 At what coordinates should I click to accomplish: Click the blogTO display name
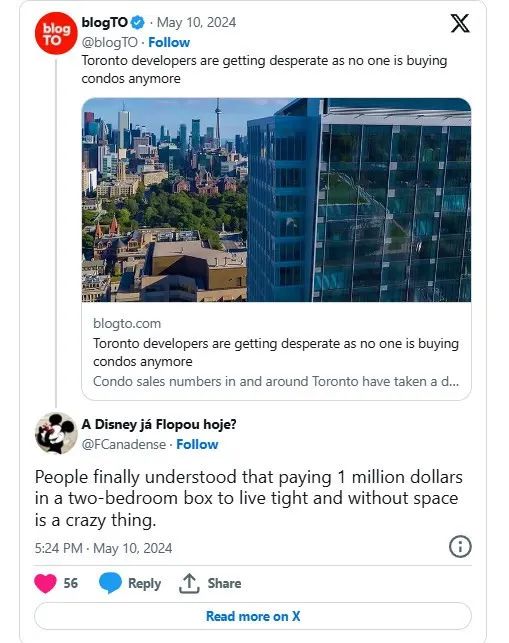point(105,22)
